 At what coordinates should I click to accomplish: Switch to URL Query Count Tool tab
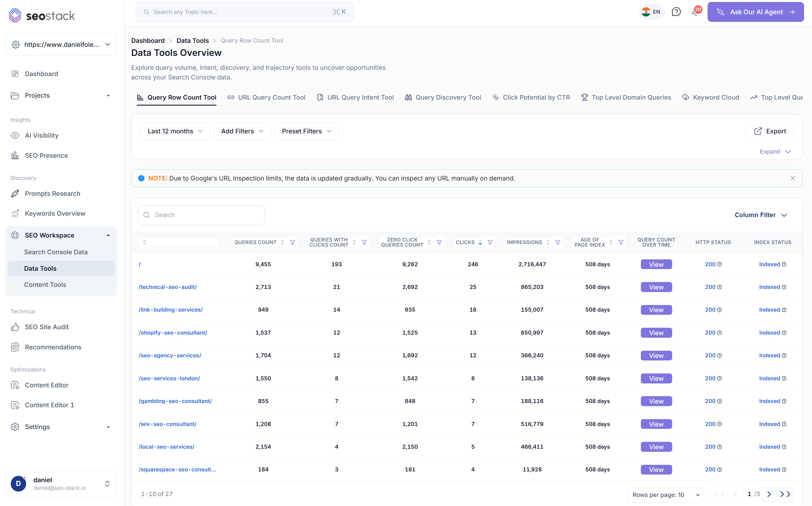(266, 97)
